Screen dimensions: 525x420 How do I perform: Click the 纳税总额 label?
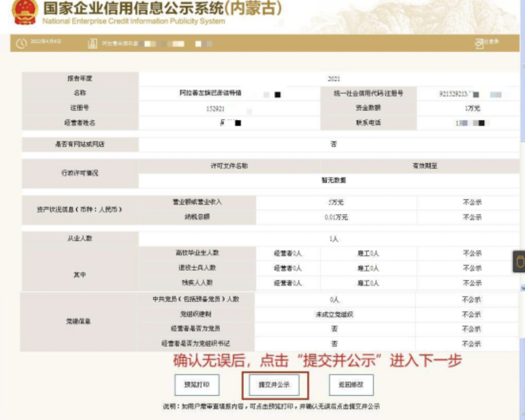(197, 217)
